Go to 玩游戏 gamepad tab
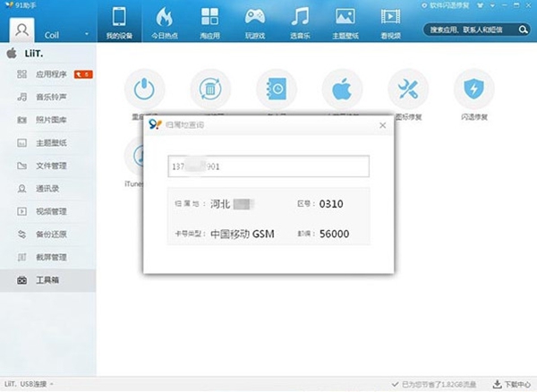 [255, 21]
